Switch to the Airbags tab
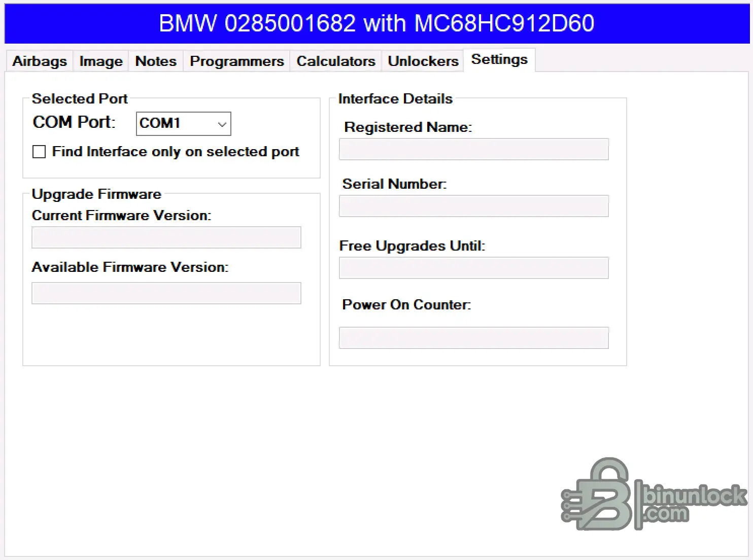 tap(40, 61)
